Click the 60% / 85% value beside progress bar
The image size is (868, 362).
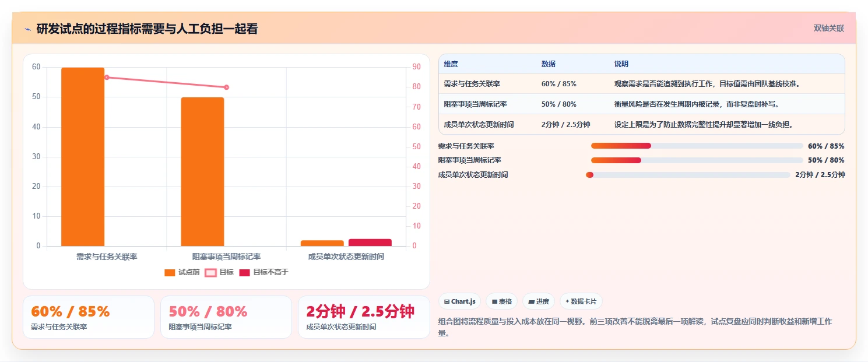tap(826, 146)
